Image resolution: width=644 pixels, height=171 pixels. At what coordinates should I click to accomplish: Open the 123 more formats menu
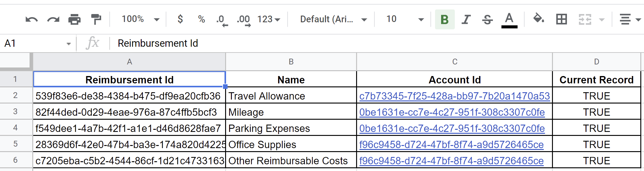click(x=269, y=19)
